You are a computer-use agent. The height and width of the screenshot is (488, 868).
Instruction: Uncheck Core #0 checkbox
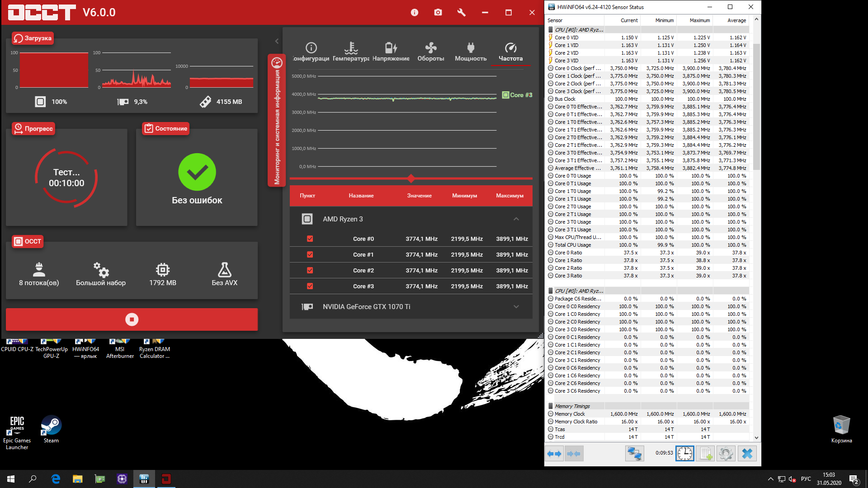[310, 239]
